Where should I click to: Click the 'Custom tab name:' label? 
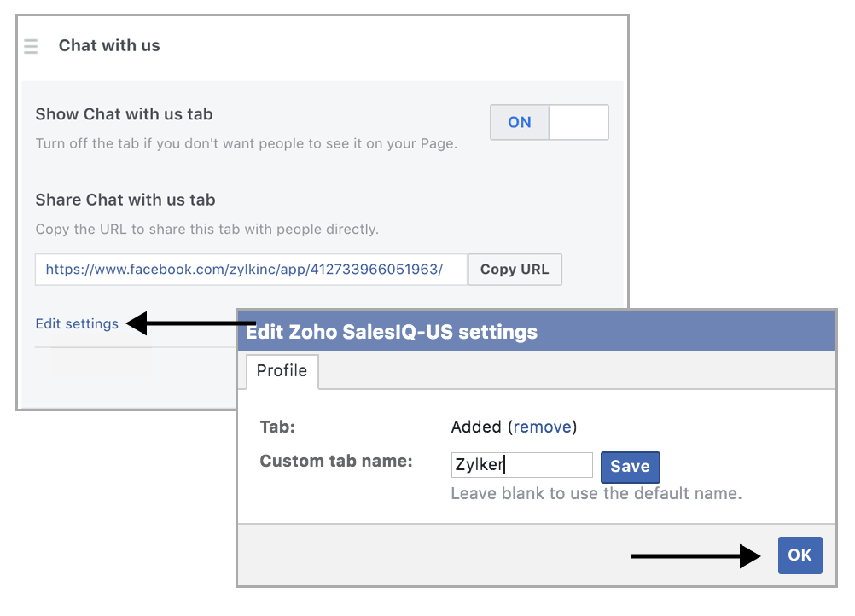tap(336, 462)
